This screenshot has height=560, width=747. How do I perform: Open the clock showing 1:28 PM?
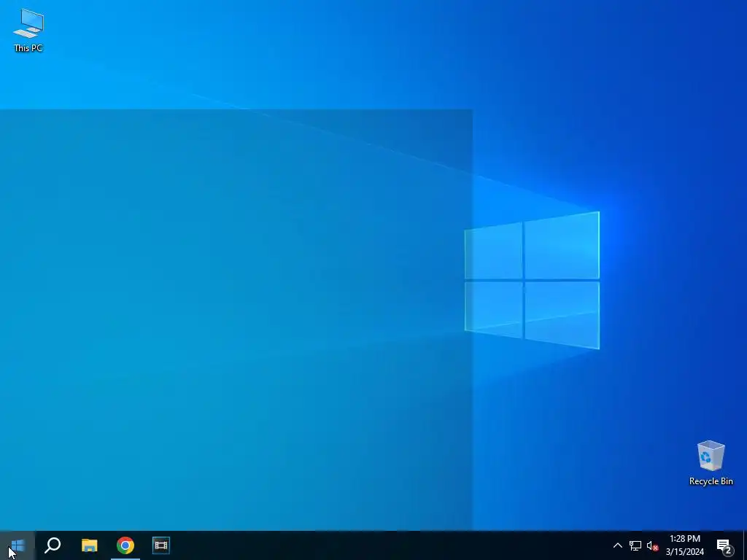pyautogui.click(x=684, y=545)
